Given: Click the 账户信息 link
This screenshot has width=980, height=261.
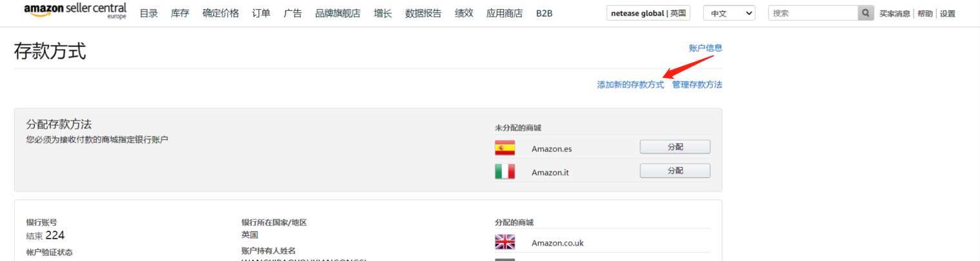Looking at the screenshot, I should [x=705, y=48].
